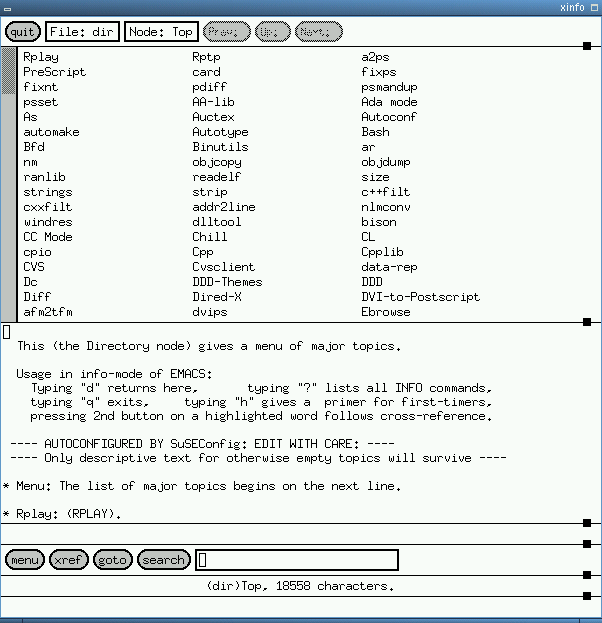Click the xref button
602x623 pixels.
69,560
